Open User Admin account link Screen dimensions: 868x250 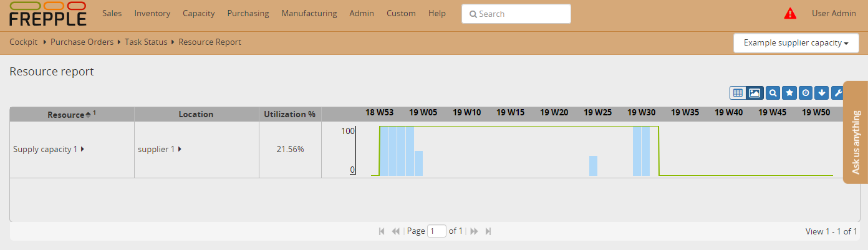834,13
